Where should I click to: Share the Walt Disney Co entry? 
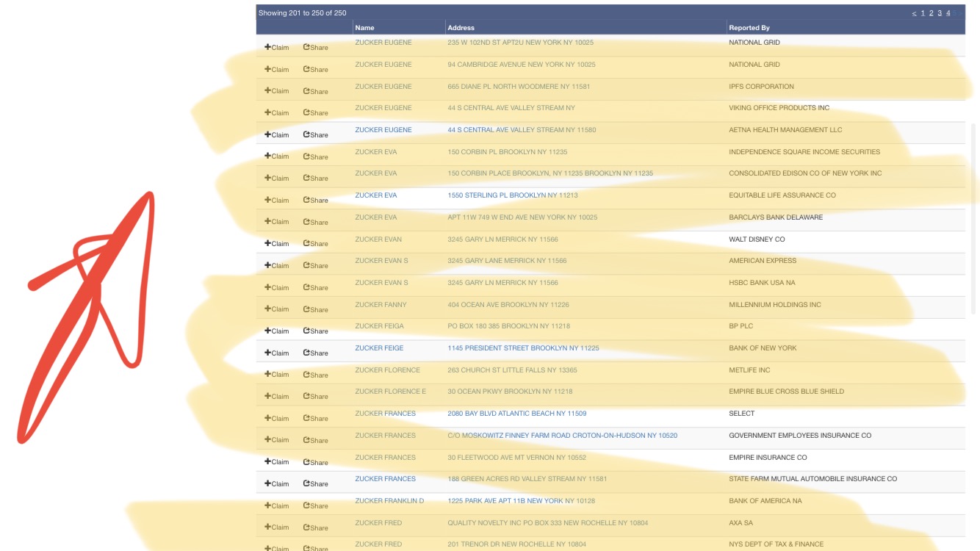click(x=316, y=244)
